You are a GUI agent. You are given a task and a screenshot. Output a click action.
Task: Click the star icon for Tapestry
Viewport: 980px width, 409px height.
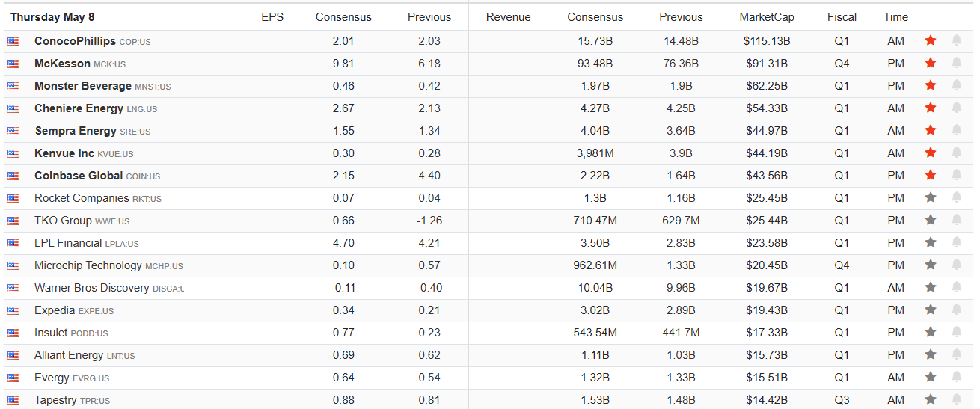click(x=931, y=400)
